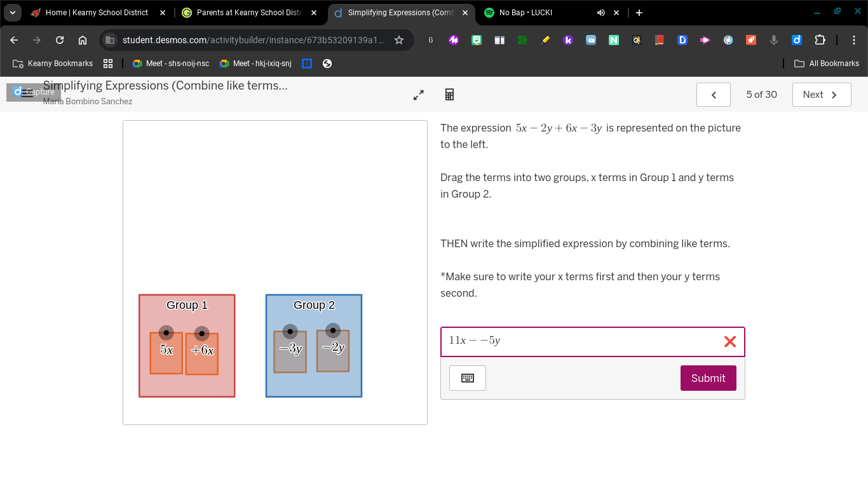The height and width of the screenshot is (488, 868).
Task: Select the +6x term tile
Action: (202, 353)
